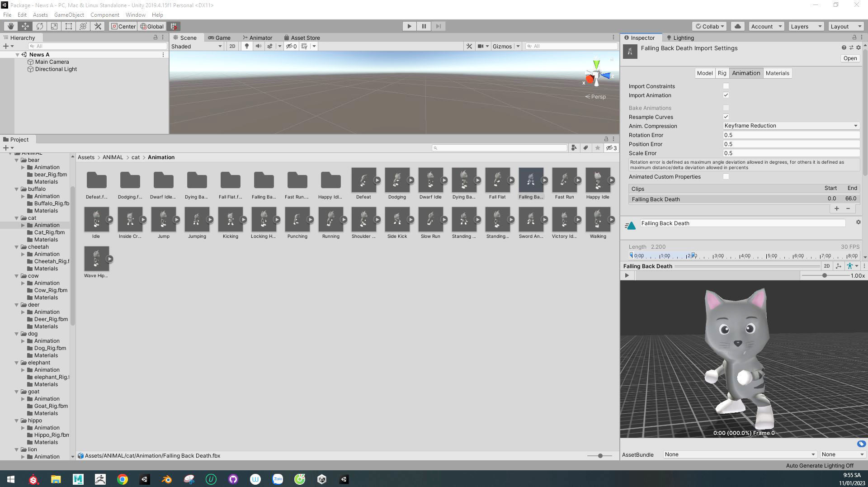Enable Import Constraints checkbox
Viewport: 868px width, 487px height.
[x=726, y=86]
